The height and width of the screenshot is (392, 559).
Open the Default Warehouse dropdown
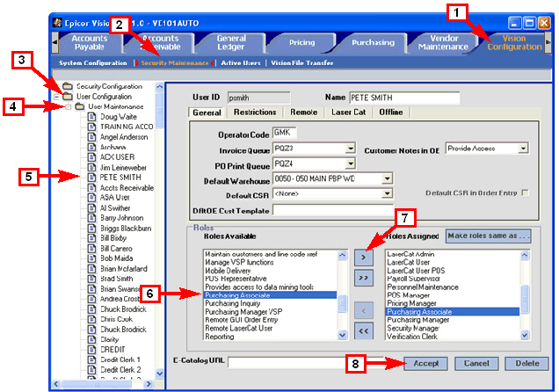[x=387, y=178]
